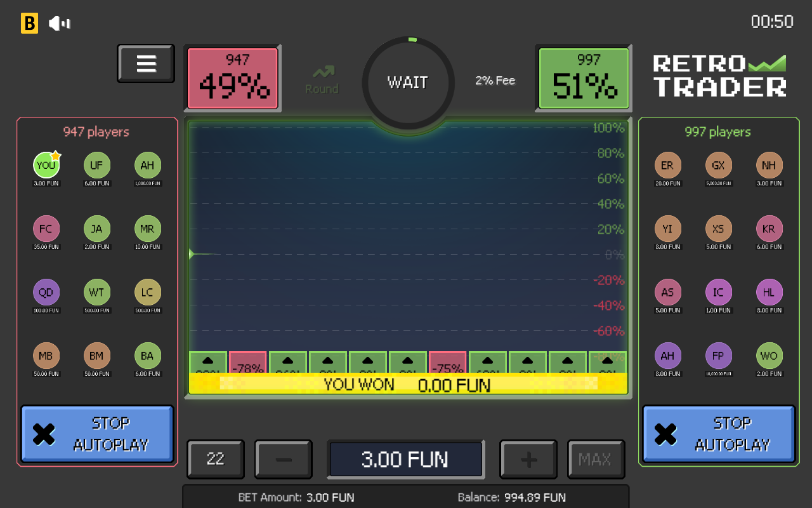Bet down on the red 49% button

click(233, 78)
